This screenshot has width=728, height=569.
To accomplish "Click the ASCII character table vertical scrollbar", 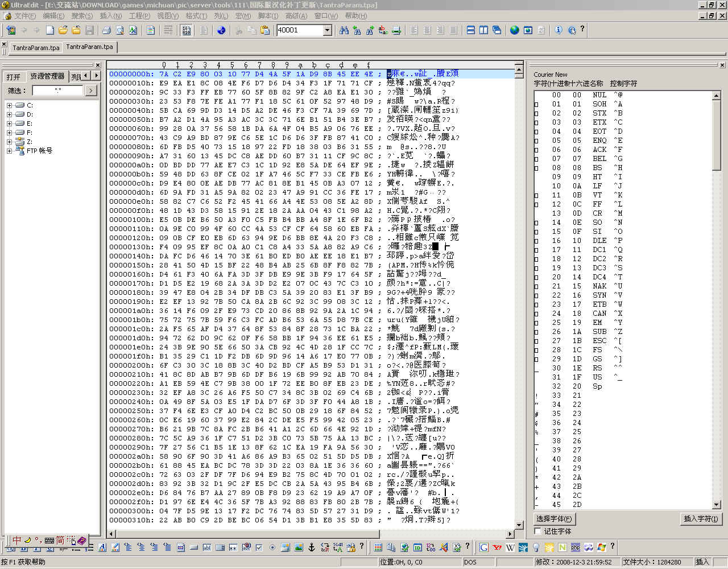I will tap(717, 299).
